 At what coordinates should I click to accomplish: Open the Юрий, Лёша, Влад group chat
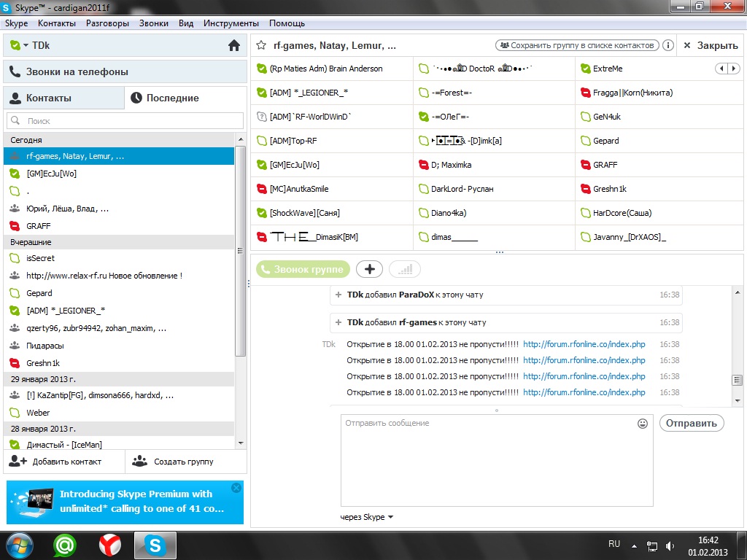coord(119,209)
